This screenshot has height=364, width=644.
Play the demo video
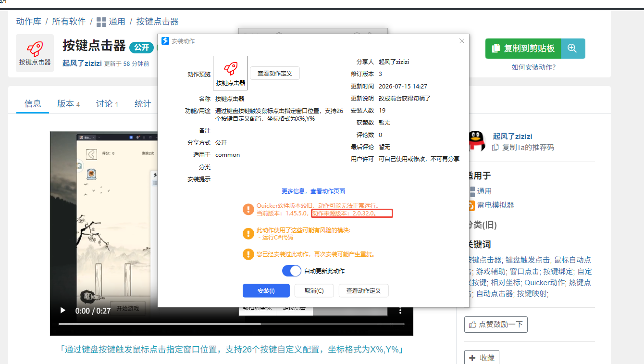[62, 311]
